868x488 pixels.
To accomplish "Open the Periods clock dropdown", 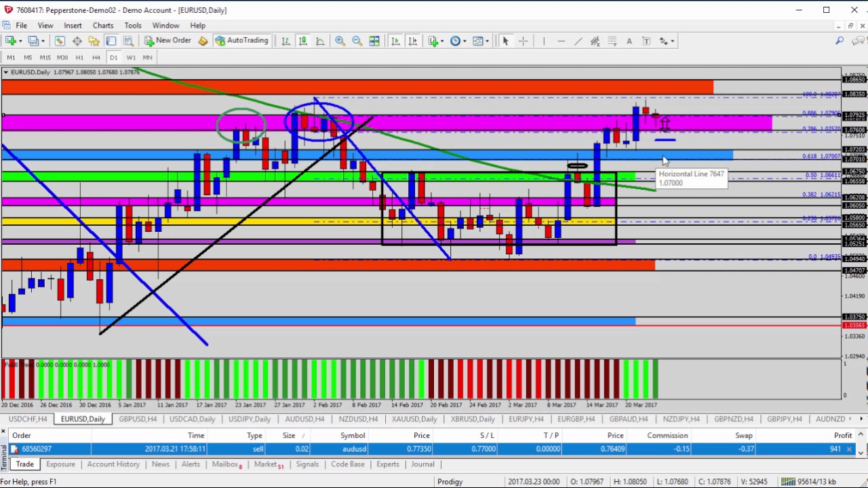I will (x=458, y=41).
